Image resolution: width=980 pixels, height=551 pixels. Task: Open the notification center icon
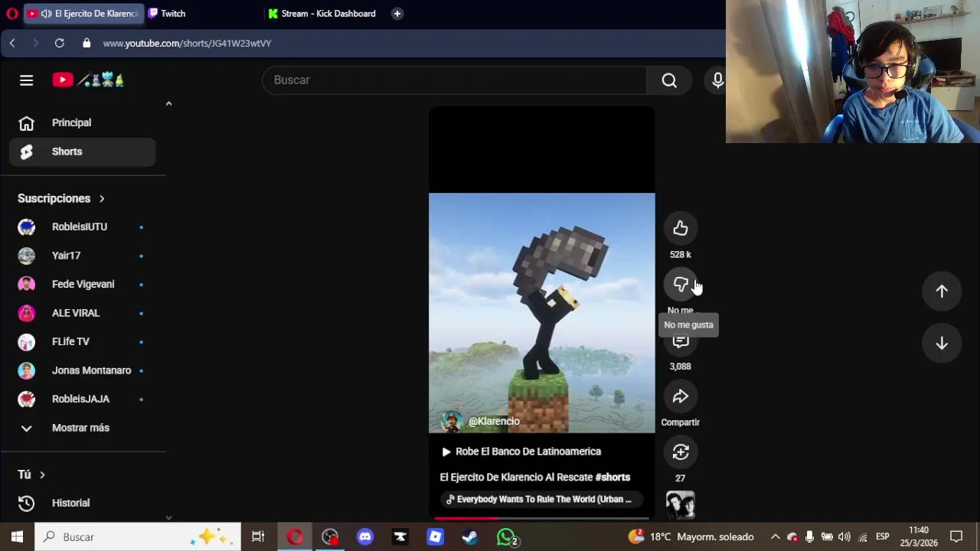(x=956, y=537)
